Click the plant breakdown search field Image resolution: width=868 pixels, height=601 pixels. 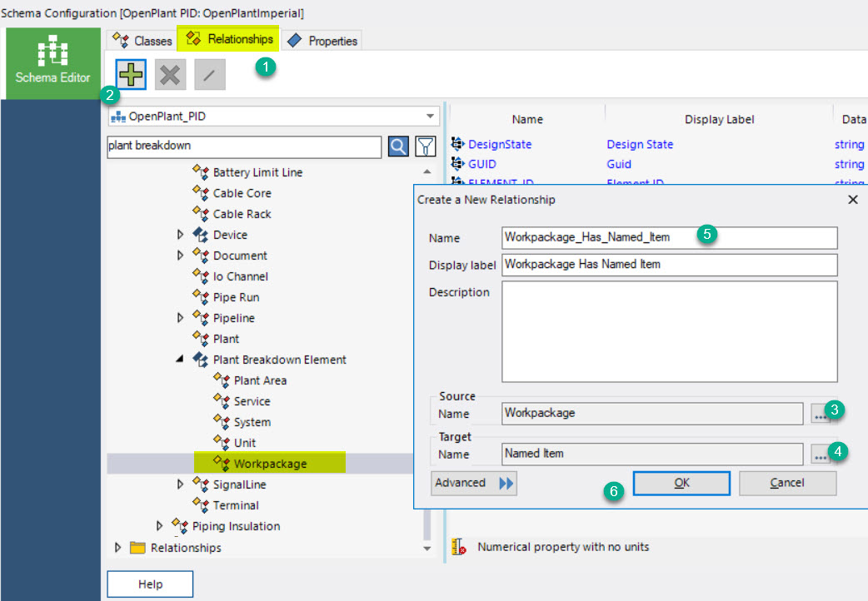pos(244,147)
